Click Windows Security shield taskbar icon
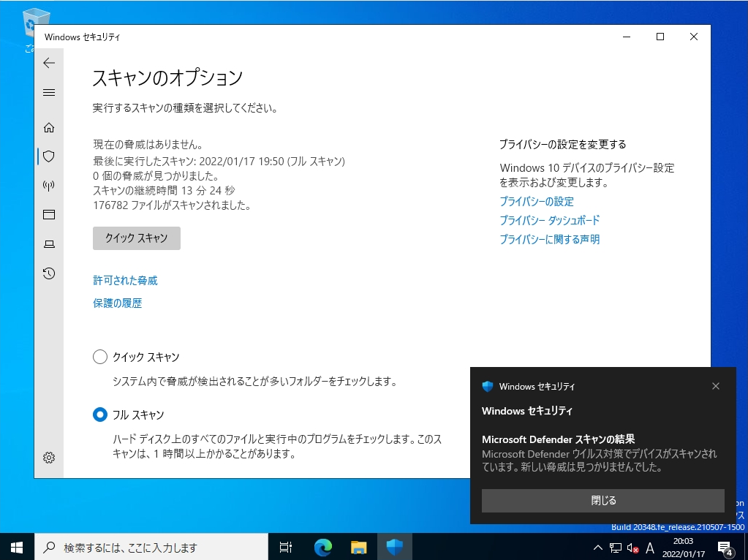748x560 pixels. click(x=395, y=548)
